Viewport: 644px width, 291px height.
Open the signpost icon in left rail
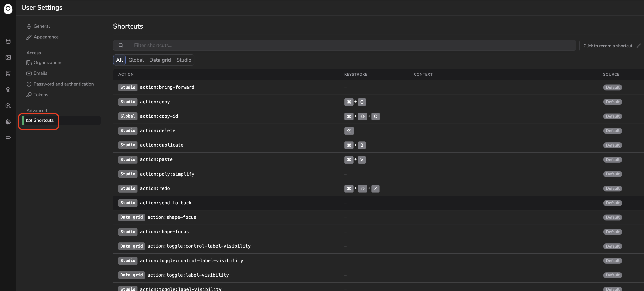click(x=8, y=138)
